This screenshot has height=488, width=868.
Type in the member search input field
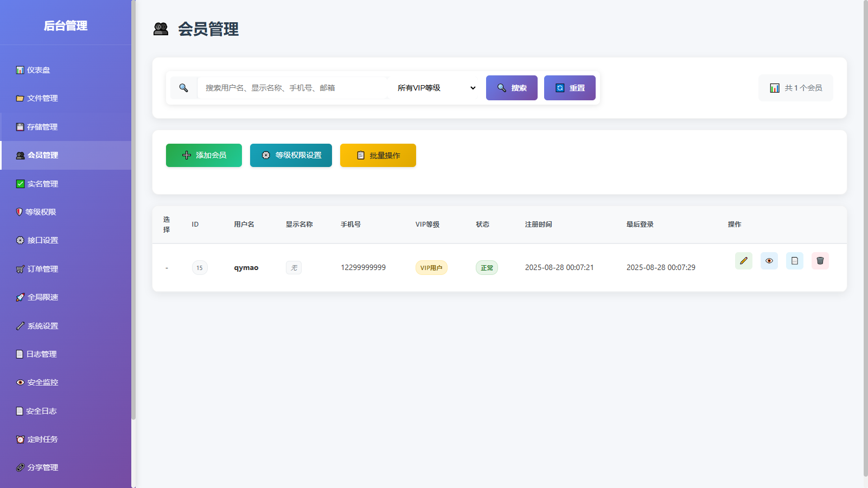click(293, 88)
